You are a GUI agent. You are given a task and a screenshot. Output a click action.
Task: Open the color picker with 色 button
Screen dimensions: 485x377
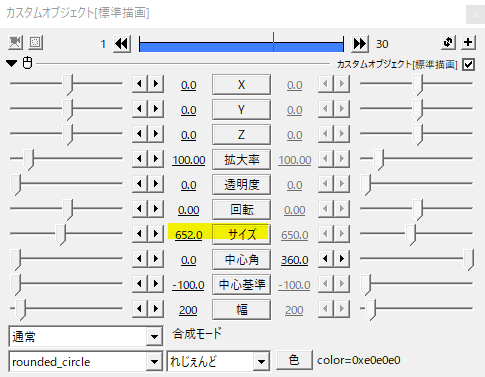(x=294, y=360)
